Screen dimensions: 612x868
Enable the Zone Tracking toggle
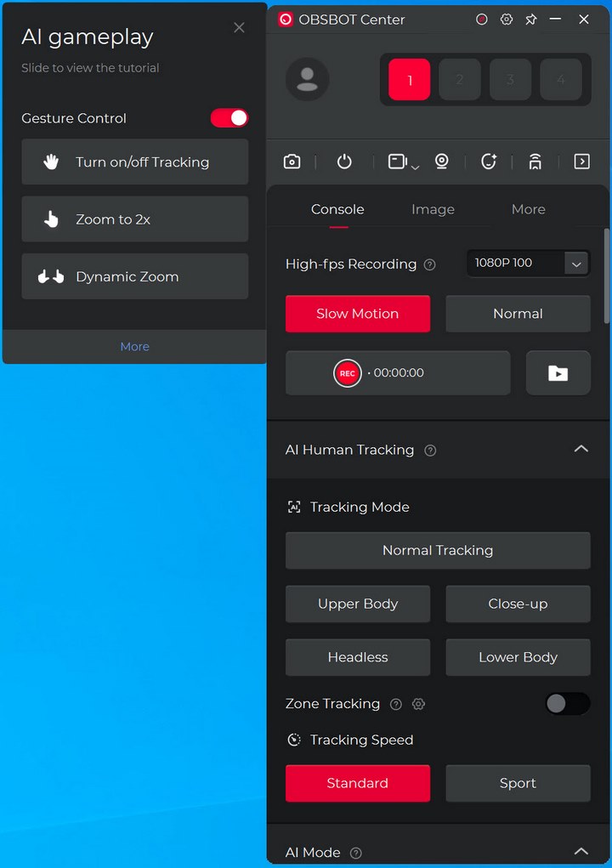coord(567,704)
